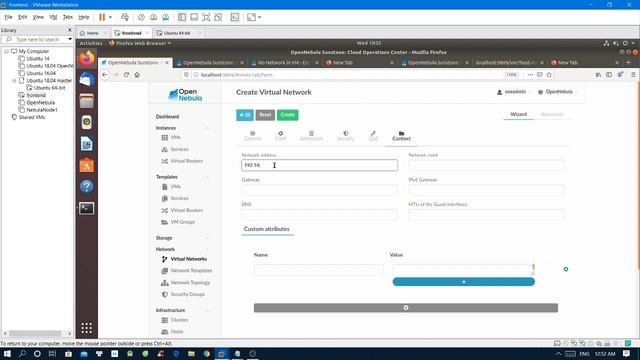This screenshot has width=640, height=360.
Task: Open the oneadmin user dropdown
Action: 512,92
